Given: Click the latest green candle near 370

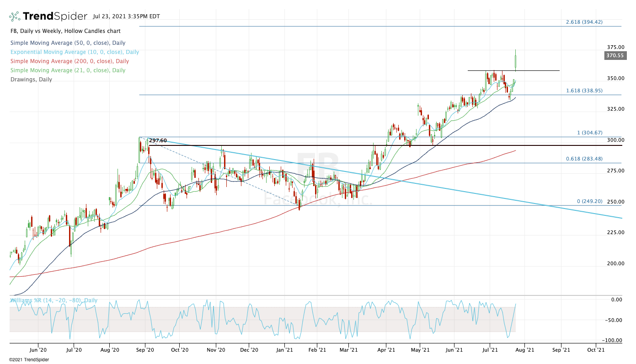Looking at the screenshot, I should click(x=516, y=62).
